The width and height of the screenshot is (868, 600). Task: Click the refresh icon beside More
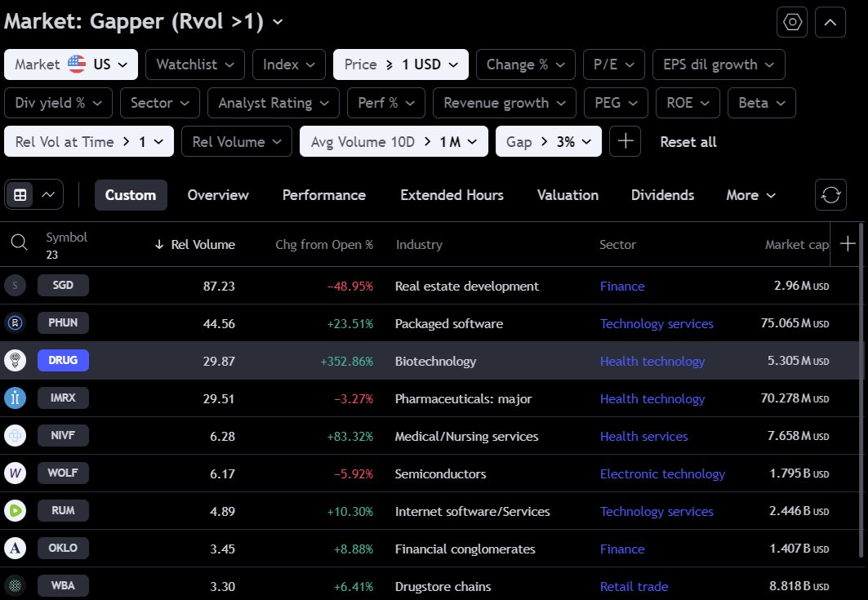(831, 195)
